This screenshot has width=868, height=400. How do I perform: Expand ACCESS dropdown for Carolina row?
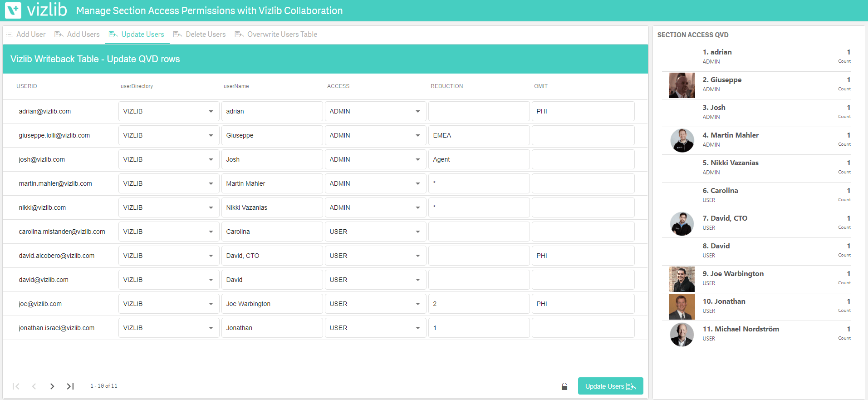pos(375,232)
